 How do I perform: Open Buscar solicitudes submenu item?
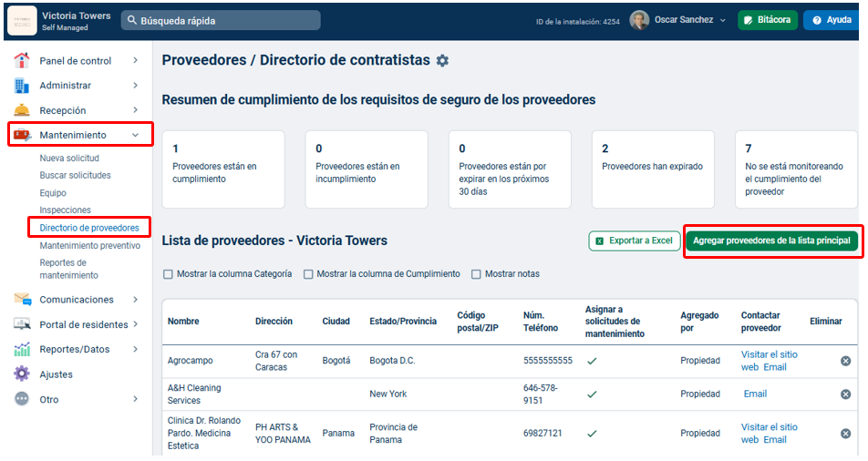coord(75,175)
